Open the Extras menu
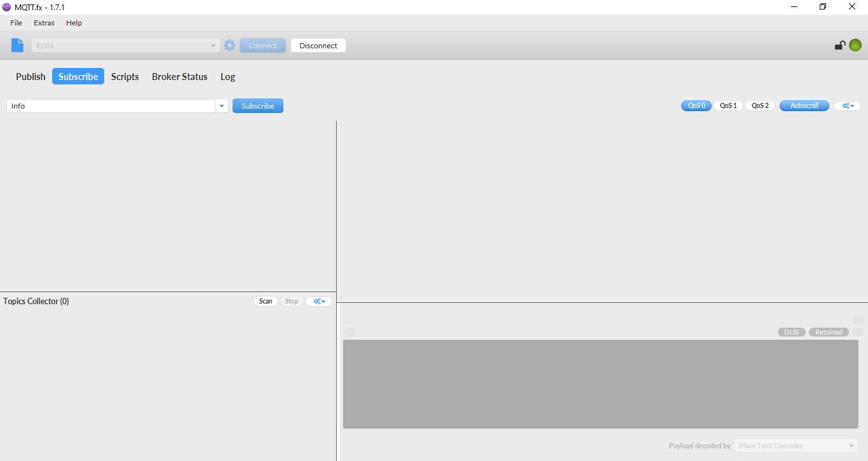The height and width of the screenshot is (461, 868). click(44, 22)
